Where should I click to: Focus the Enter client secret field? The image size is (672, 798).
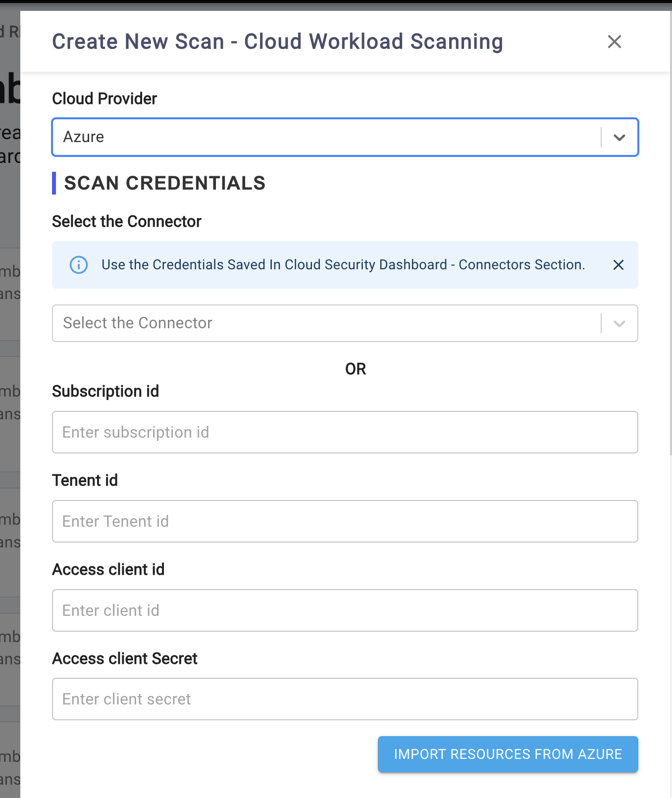click(x=345, y=699)
